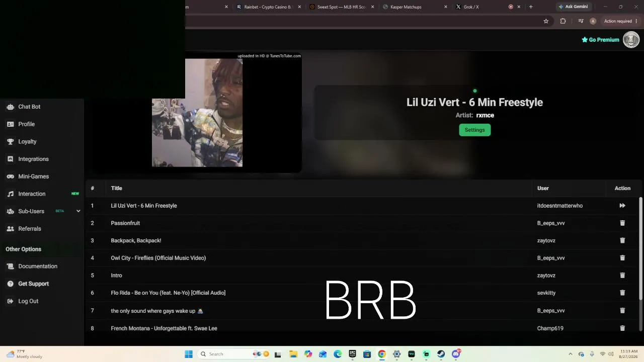Delete Backpack, Backpack! from queue

(622, 240)
